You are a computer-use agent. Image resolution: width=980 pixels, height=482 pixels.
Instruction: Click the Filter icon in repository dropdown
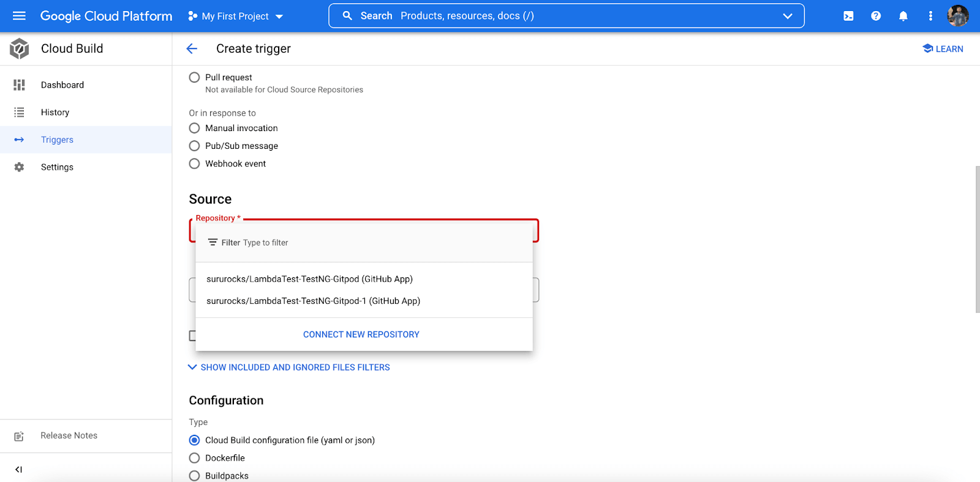pos(213,243)
